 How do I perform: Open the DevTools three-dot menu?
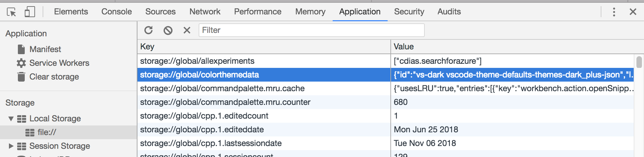coord(614,12)
